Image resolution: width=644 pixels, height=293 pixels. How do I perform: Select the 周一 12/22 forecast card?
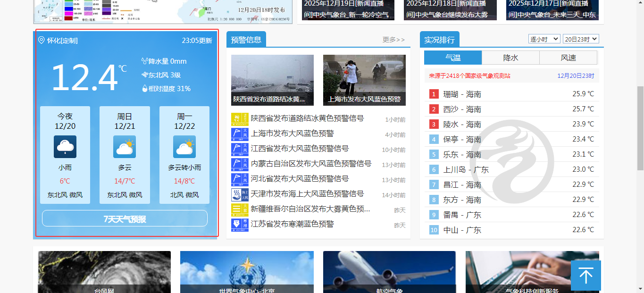184,155
